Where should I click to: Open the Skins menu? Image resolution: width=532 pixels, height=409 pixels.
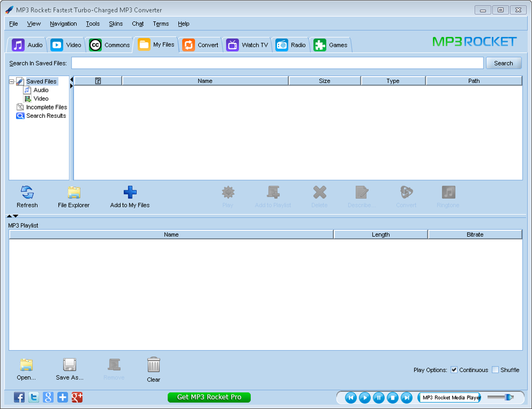coord(116,24)
